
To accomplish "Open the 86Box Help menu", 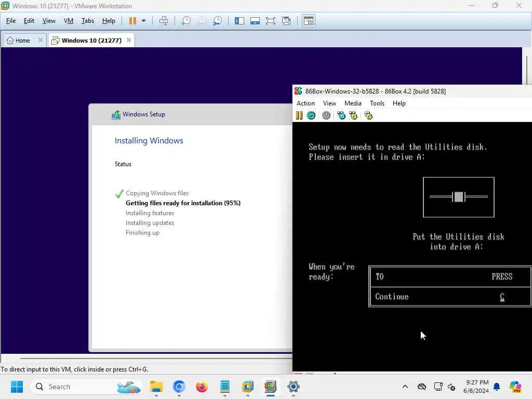I will click(399, 103).
